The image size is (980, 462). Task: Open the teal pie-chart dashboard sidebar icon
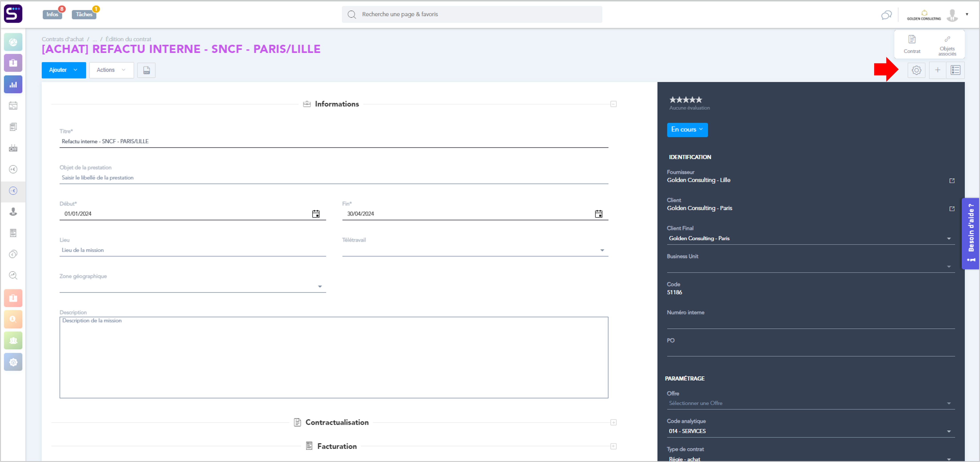[x=13, y=42]
